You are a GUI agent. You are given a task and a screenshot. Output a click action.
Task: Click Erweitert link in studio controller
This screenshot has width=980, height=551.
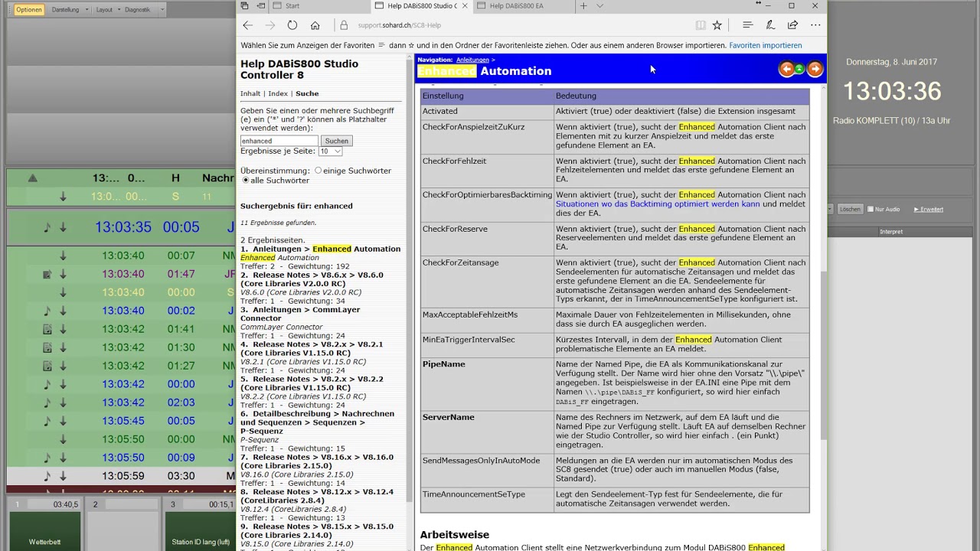click(929, 209)
